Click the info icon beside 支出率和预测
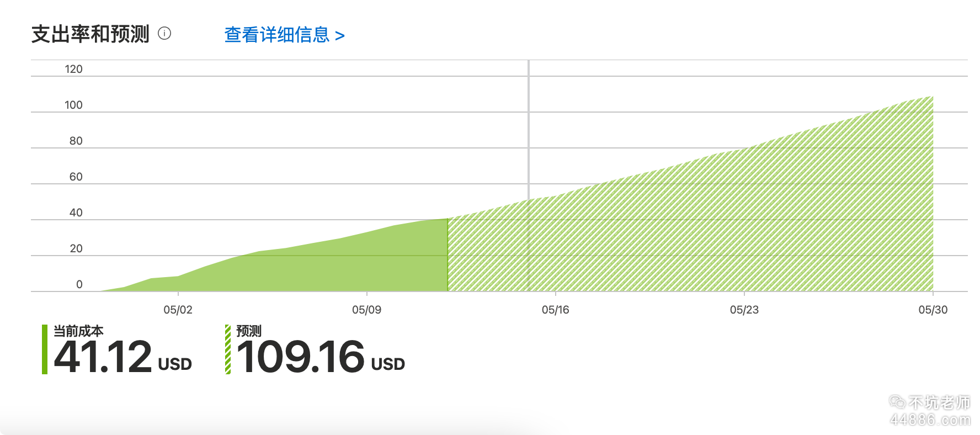Image resolution: width=980 pixels, height=435 pixels. tap(164, 34)
